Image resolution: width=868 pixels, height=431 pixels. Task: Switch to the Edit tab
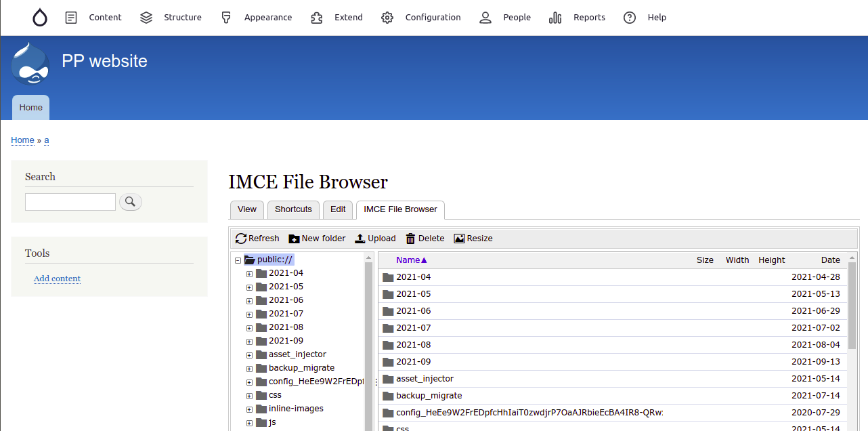click(x=337, y=209)
